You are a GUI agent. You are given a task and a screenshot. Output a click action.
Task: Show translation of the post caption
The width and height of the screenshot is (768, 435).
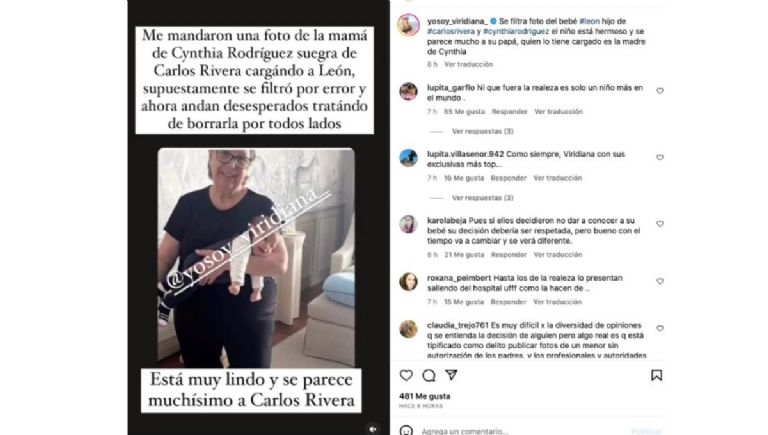click(468, 64)
